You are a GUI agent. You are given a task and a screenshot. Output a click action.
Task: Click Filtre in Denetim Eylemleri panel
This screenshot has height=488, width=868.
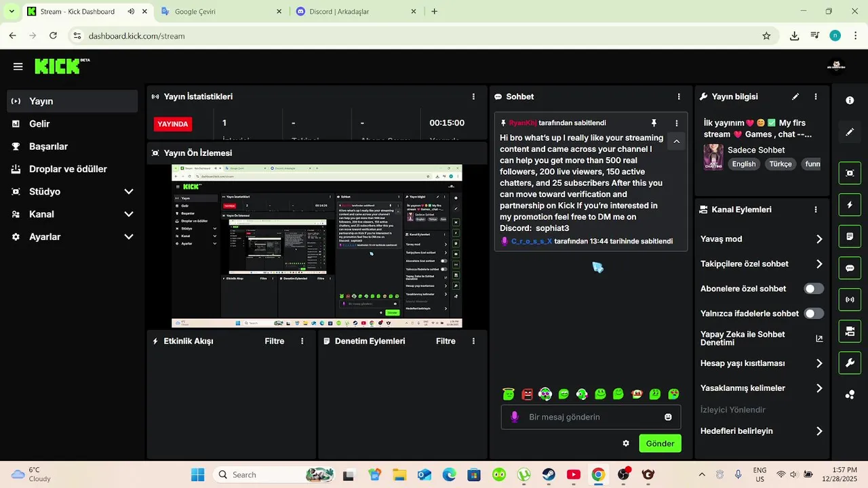pyautogui.click(x=446, y=342)
